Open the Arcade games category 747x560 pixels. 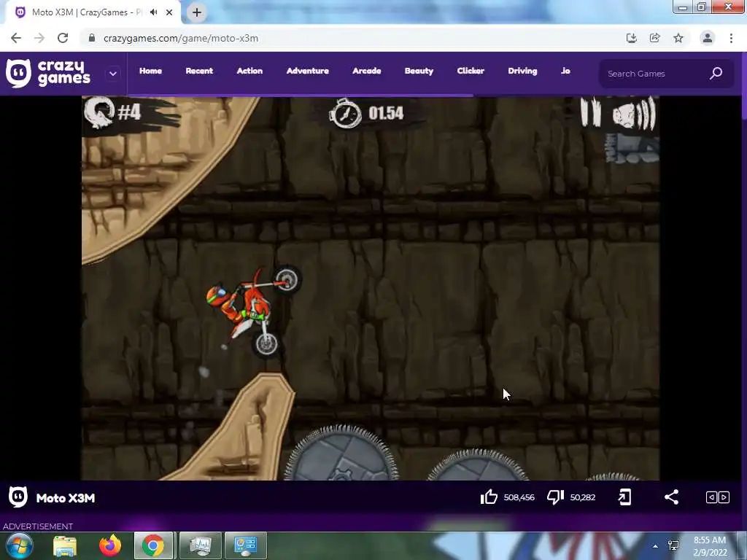367,71
